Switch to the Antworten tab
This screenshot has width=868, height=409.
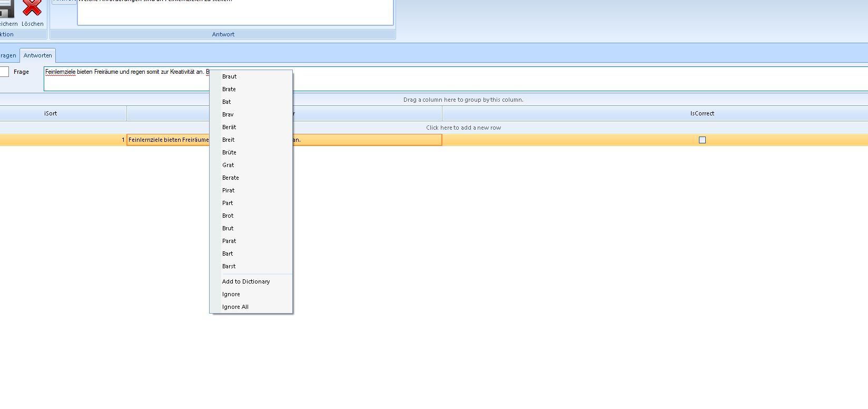(38, 55)
